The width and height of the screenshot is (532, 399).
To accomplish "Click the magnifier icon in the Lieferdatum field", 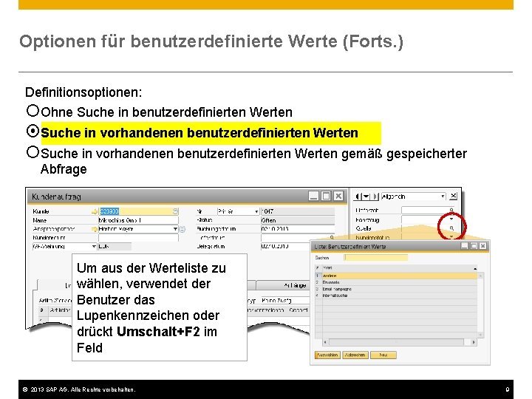I will click(332, 237).
